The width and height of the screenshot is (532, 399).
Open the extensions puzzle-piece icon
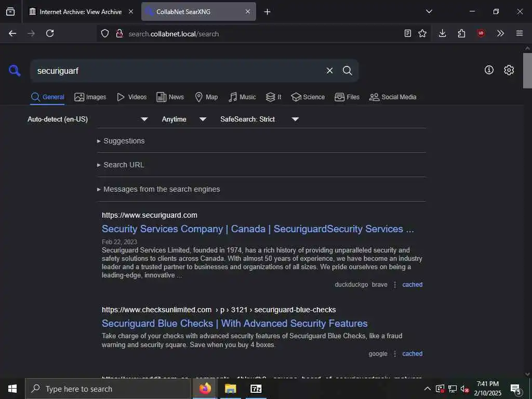(x=461, y=33)
